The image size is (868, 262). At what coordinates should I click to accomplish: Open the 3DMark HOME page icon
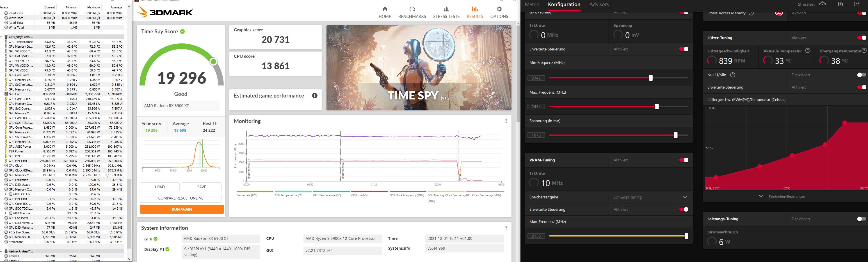pyautogui.click(x=385, y=9)
